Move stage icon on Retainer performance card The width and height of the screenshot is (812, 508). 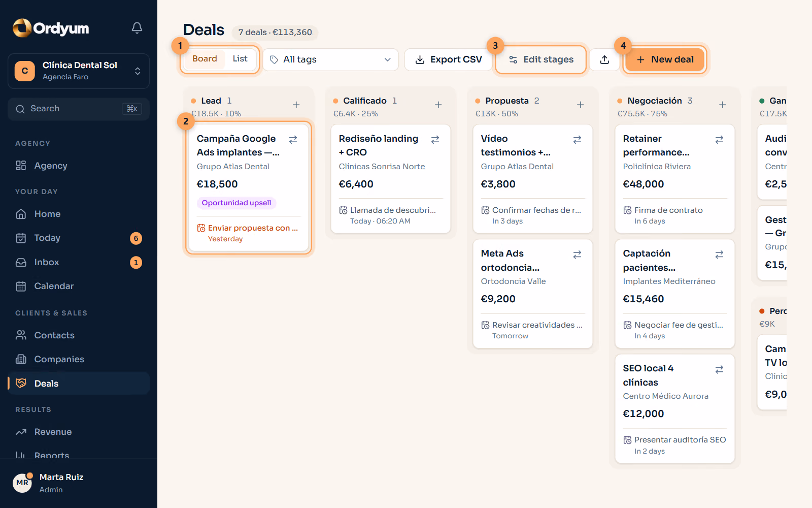(x=719, y=140)
